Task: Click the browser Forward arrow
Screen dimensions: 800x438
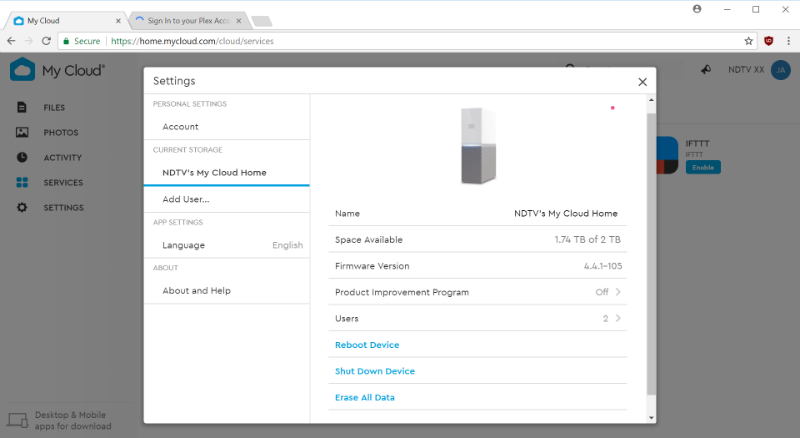Action: tap(29, 41)
